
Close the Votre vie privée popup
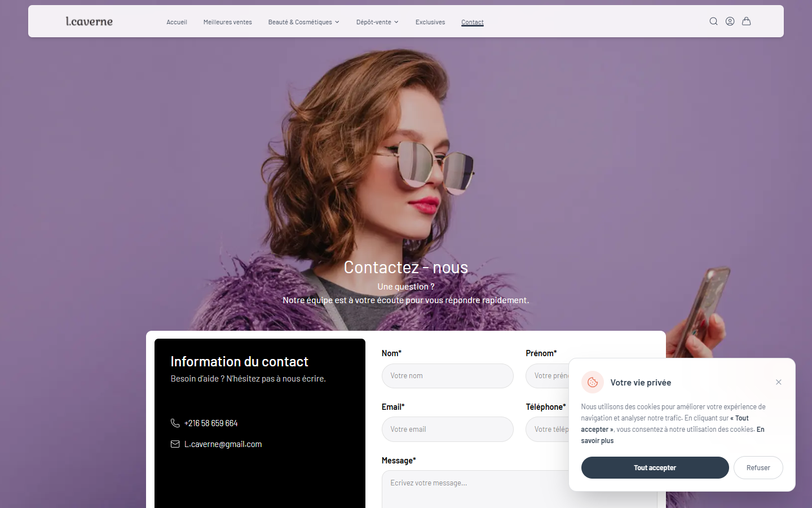pos(778,382)
